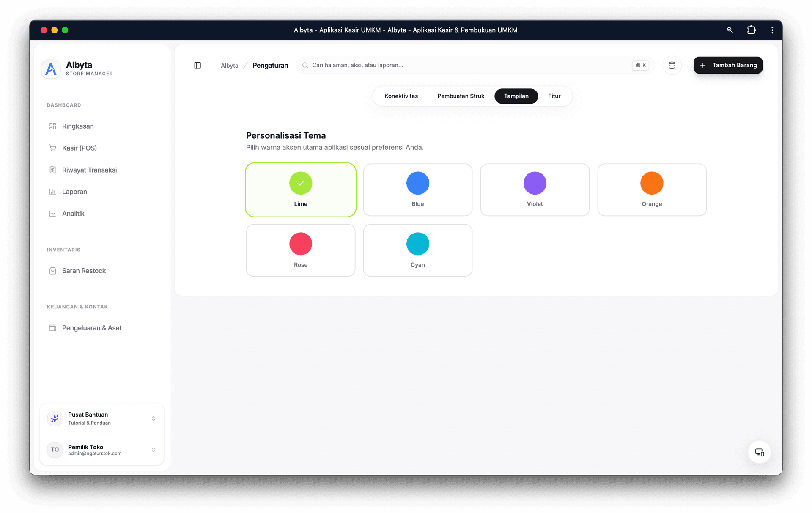
Task: Expand the Pusat Bantuan menu
Action: [x=154, y=418]
